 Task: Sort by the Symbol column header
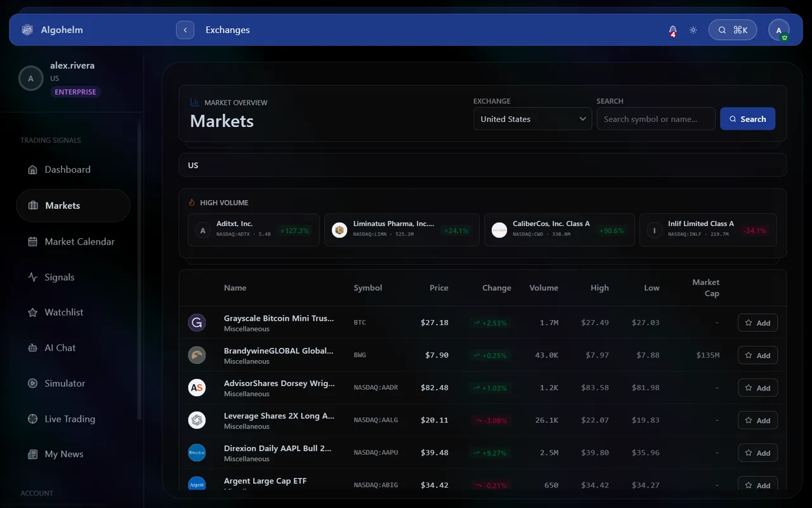368,288
